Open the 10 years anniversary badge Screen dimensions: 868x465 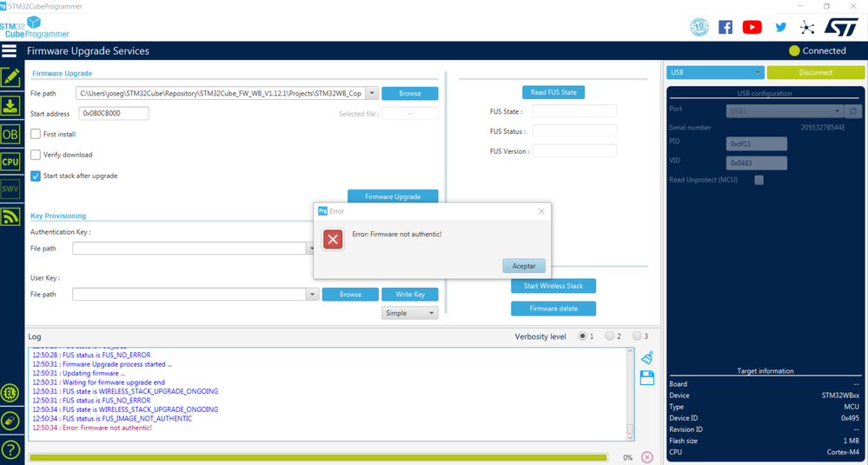click(x=699, y=27)
